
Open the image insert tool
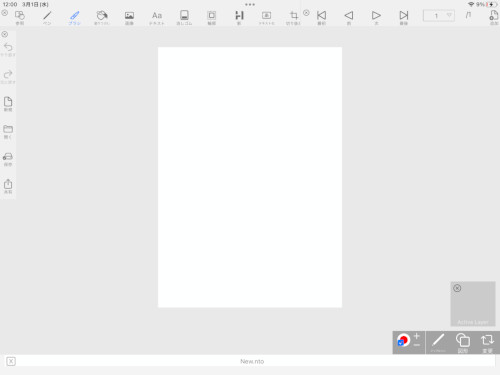click(129, 17)
